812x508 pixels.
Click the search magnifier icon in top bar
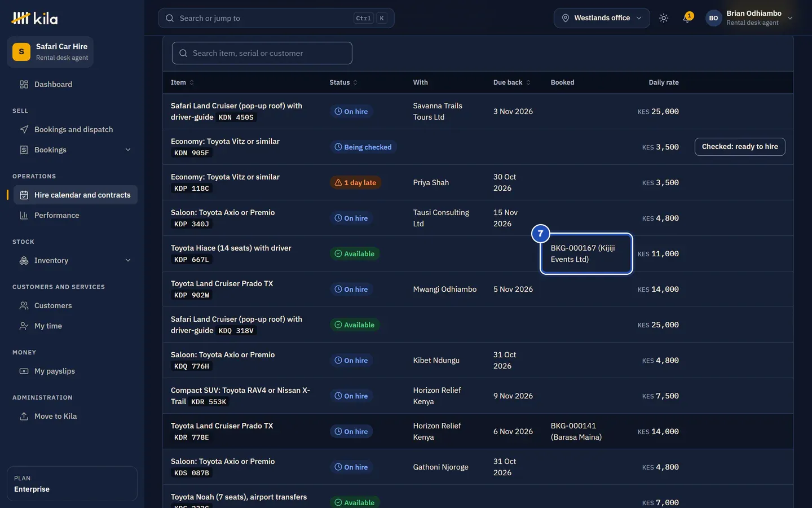(x=170, y=18)
